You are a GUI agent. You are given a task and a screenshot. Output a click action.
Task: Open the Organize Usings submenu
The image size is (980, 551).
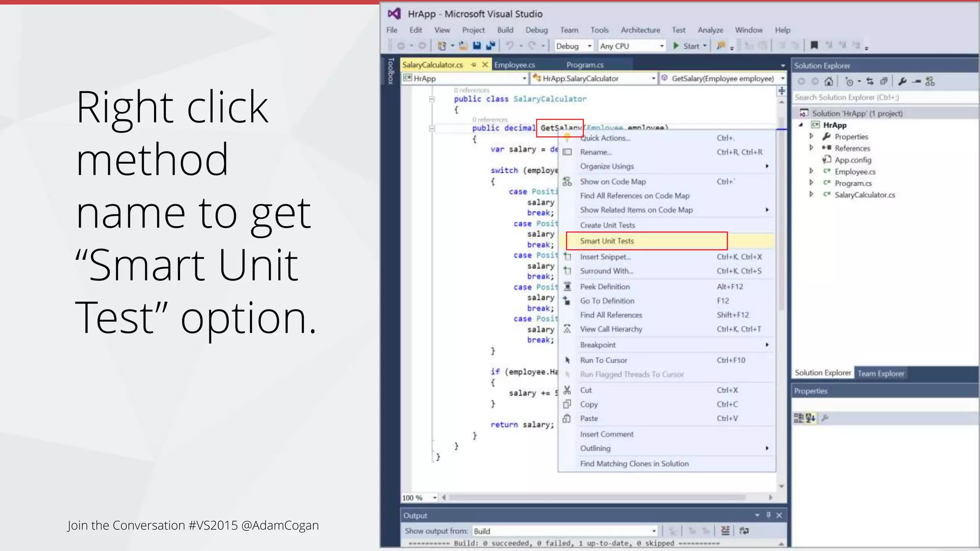point(668,166)
